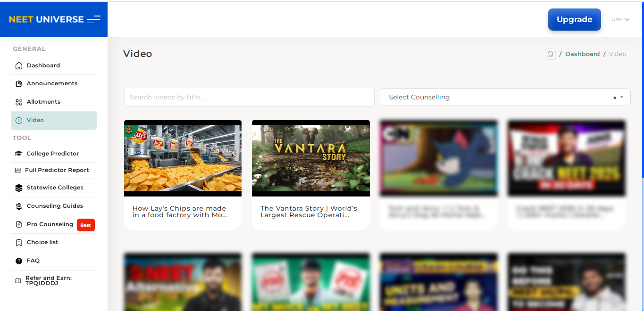The width and height of the screenshot is (644, 311).
Task: Open The Vantara Story video thumbnail
Action: point(311,158)
